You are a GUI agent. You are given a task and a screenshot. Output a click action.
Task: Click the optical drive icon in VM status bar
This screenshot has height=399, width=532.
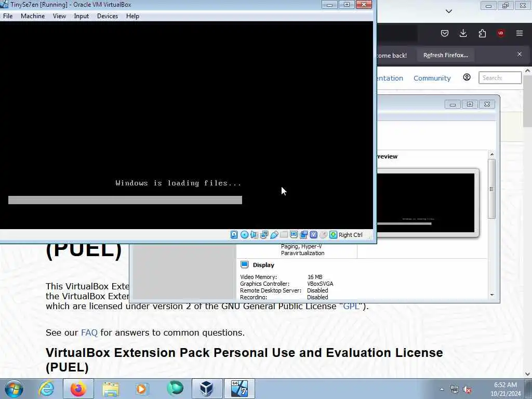click(244, 235)
